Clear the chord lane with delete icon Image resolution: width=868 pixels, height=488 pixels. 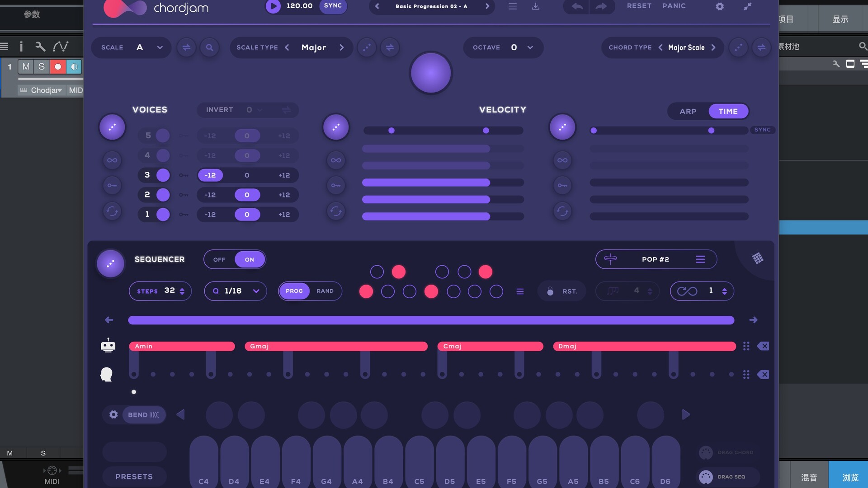click(763, 346)
